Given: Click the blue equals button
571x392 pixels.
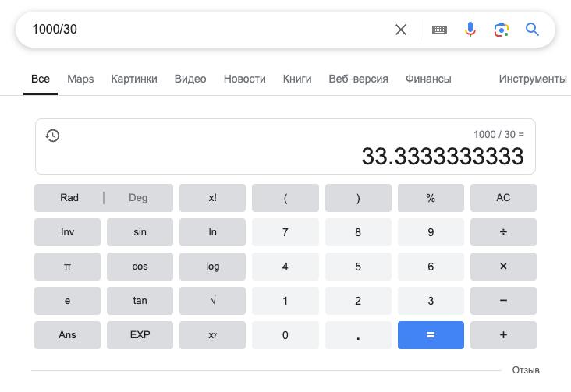Looking at the screenshot, I should pos(431,335).
